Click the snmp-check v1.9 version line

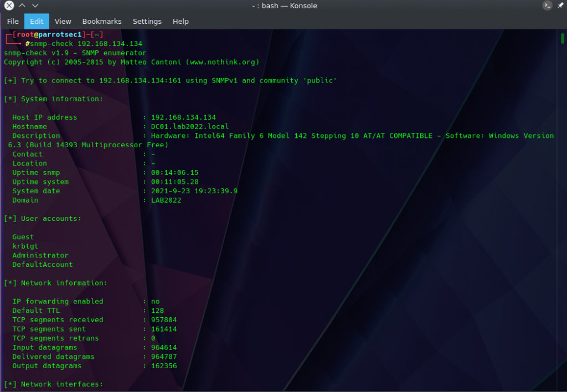(x=75, y=53)
